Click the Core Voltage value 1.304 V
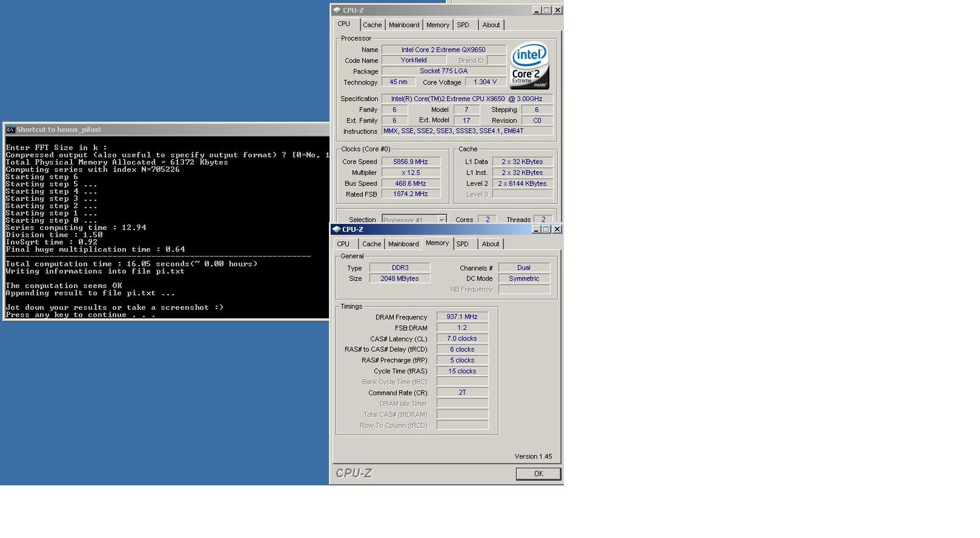 [x=485, y=82]
